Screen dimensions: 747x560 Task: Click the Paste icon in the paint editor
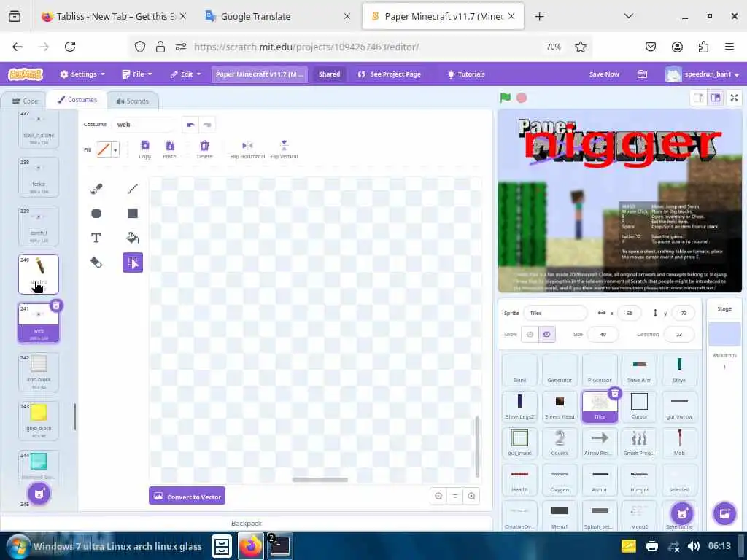pyautogui.click(x=169, y=149)
